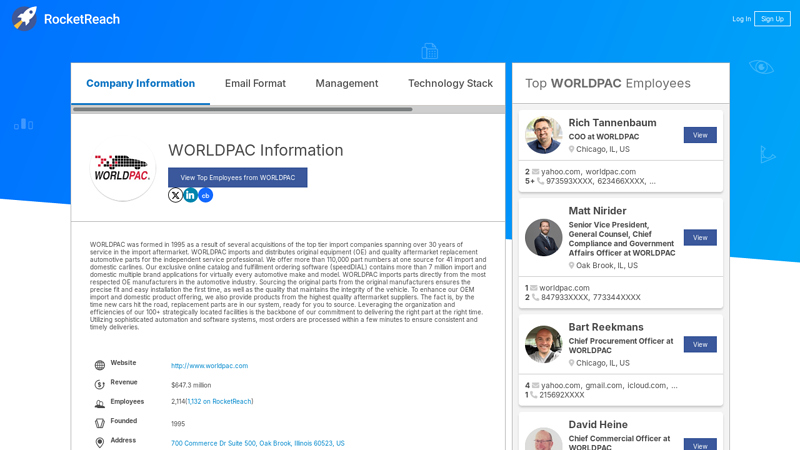Click Chief Procurement Officer at WORLDPAC text
This screenshot has height=450, width=800.
(621, 346)
